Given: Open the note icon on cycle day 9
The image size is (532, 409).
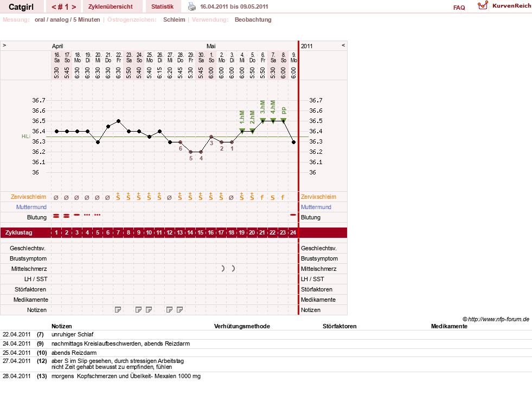Looking at the screenshot, I should pyautogui.click(x=138, y=310).
